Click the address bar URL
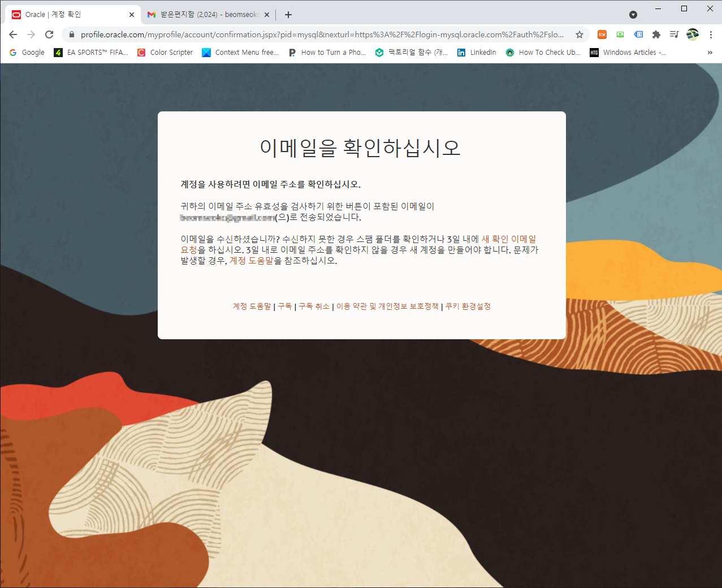 tap(322, 34)
